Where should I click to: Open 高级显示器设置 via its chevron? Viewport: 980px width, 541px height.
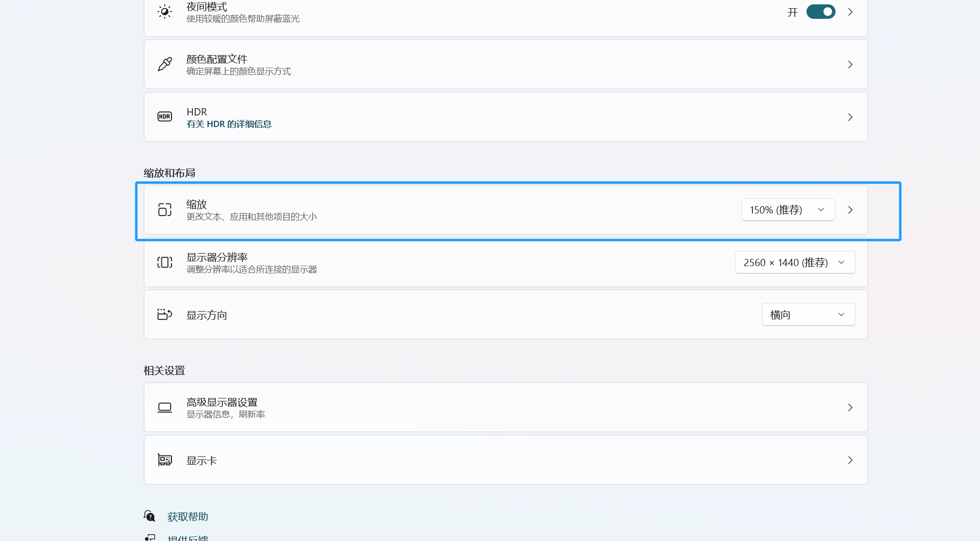(850, 408)
